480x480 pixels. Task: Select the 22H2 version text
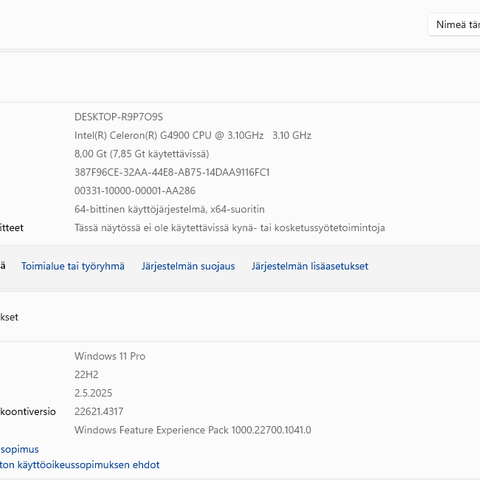tap(86, 375)
